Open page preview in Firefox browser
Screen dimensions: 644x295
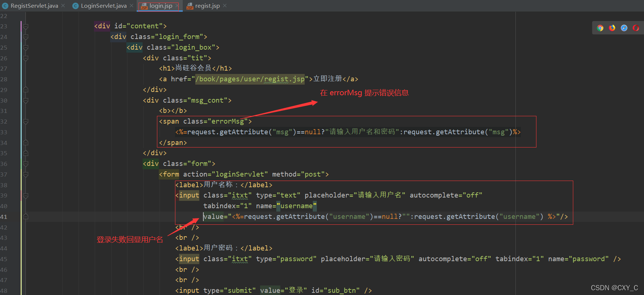click(x=612, y=28)
